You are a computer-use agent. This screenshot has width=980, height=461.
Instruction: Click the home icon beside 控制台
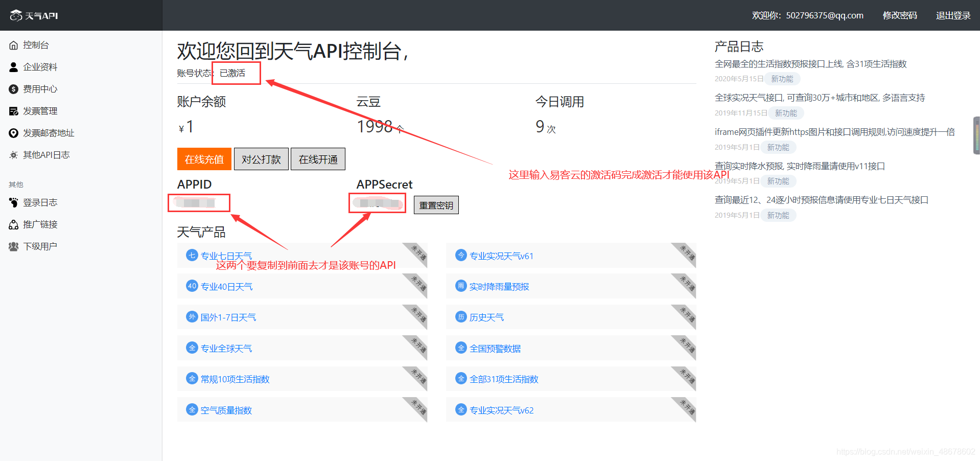click(14, 45)
